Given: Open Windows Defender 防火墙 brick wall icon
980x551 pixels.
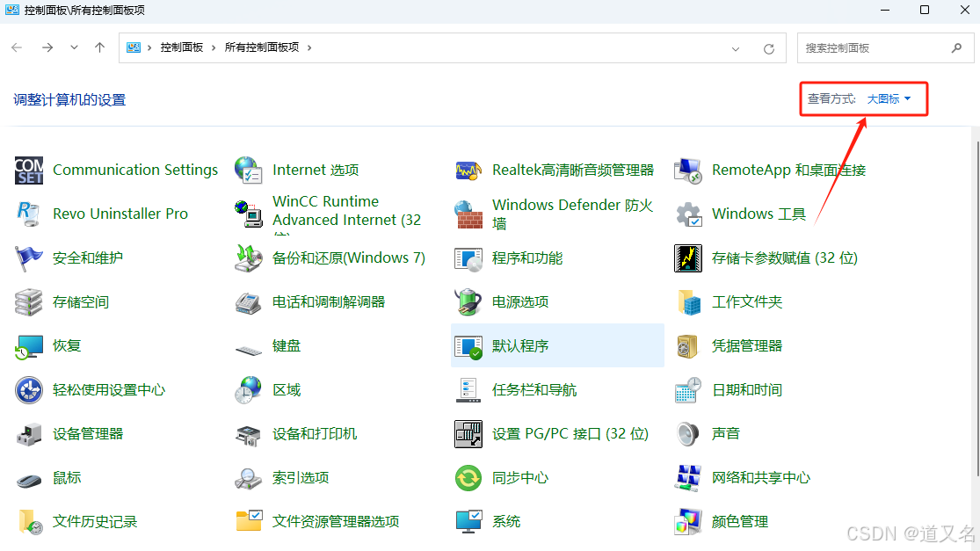Looking at the screenshot, I should point(468,214).
